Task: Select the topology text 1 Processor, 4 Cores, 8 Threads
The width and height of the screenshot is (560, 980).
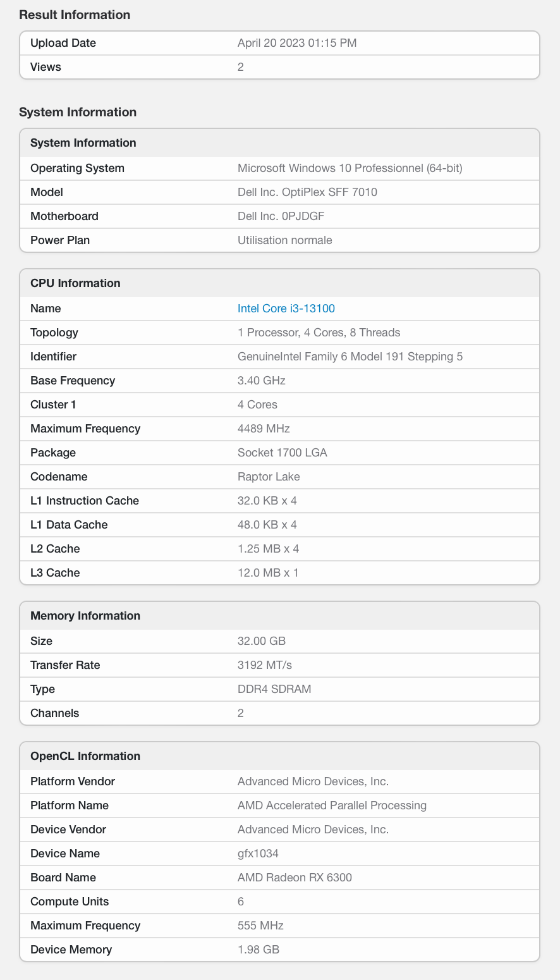Action: point(319,333)
